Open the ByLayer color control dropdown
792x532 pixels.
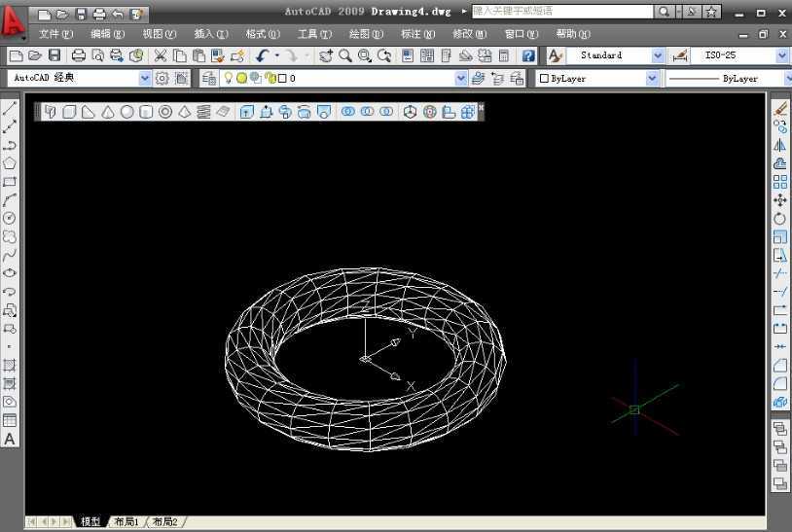(x=652, y=78)
